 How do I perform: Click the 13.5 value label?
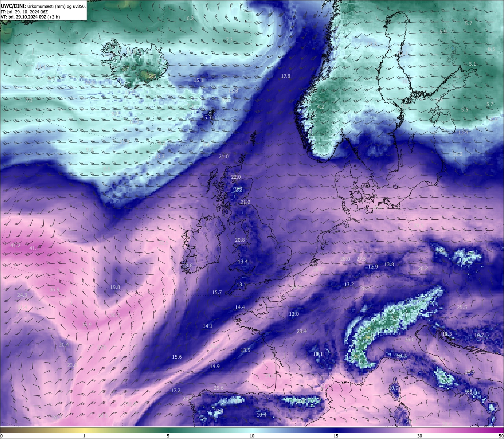coord(245,350)
